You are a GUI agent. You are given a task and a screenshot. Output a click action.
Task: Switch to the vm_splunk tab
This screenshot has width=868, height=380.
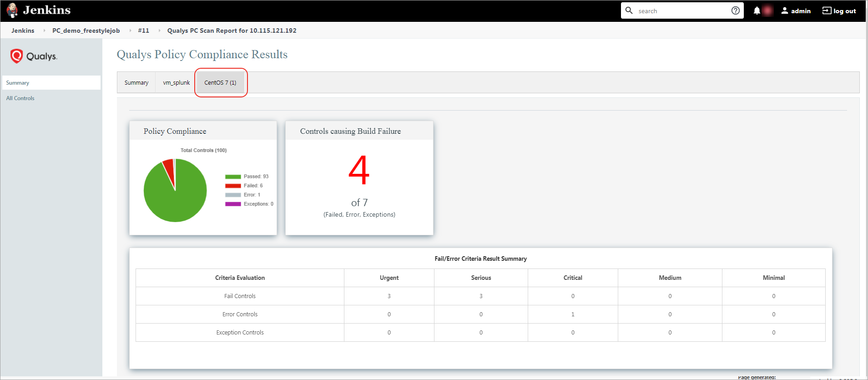tap(177, 82)
